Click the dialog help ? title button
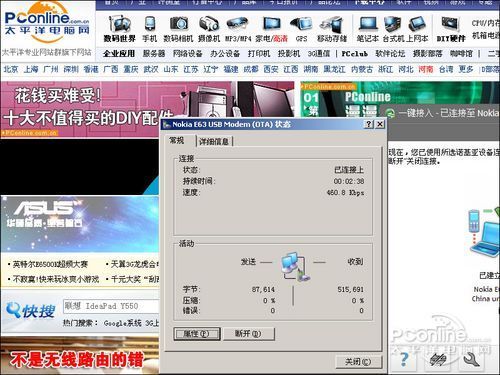This screenshot has width=500, height=375. coord(369,124)
